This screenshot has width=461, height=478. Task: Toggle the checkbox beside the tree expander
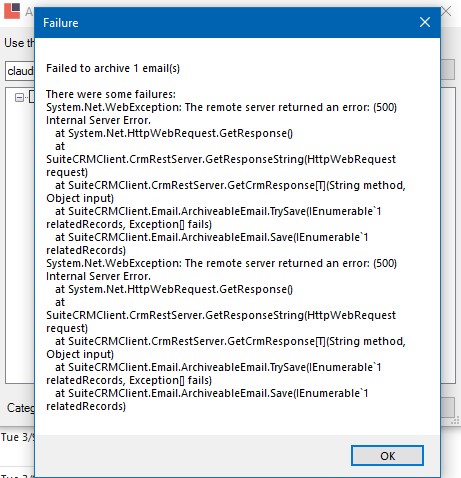pos(32,97)
